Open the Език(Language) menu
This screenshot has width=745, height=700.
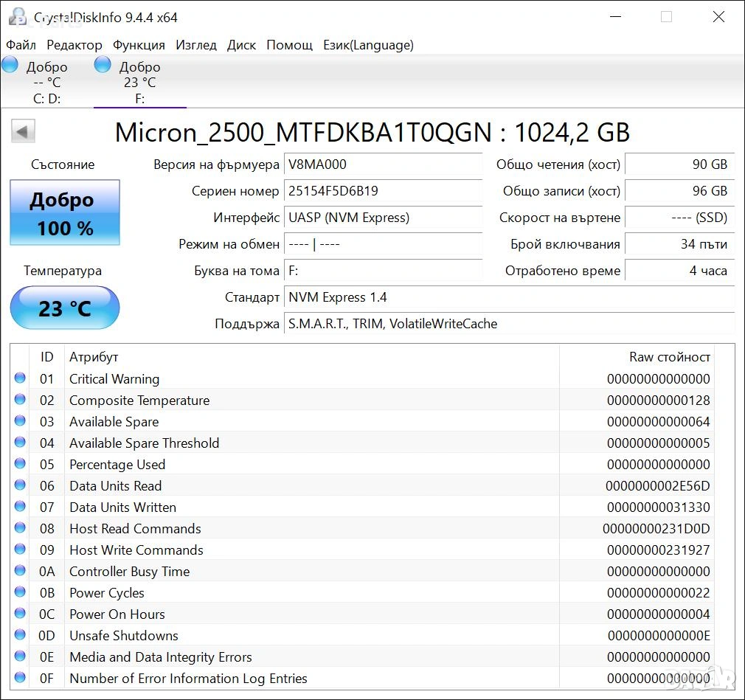point(368,45)
